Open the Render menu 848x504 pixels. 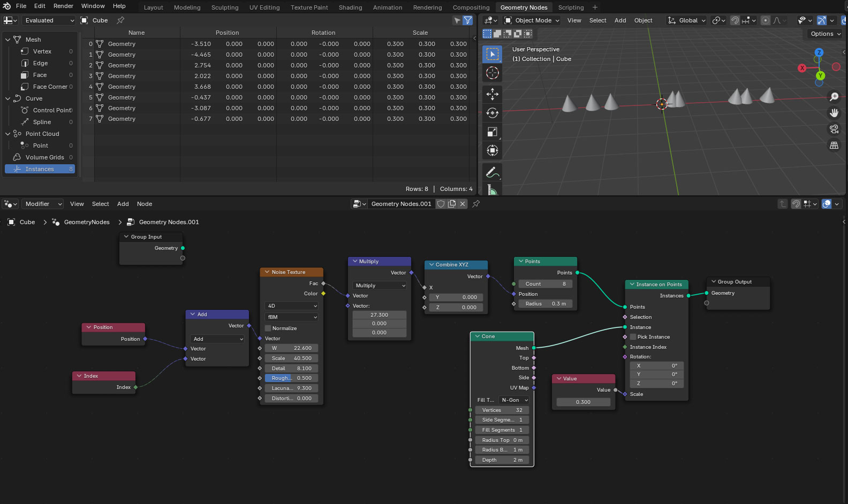[63, 6]
